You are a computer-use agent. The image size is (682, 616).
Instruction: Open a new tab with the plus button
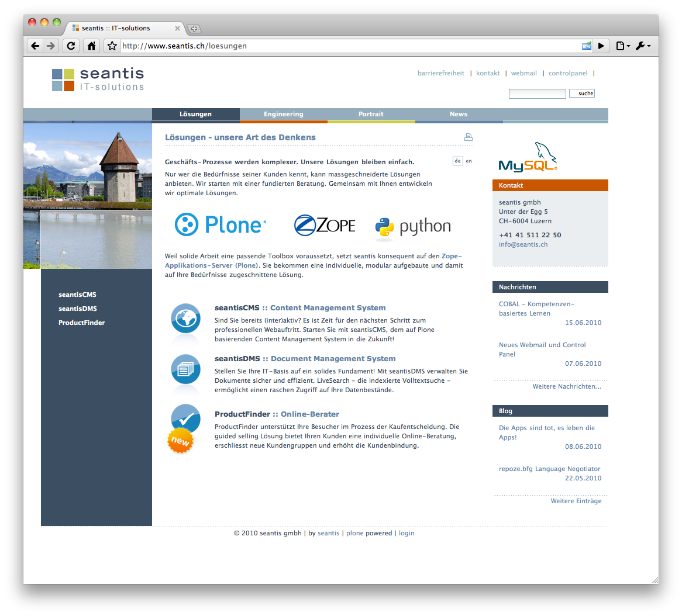pos(194,29)
